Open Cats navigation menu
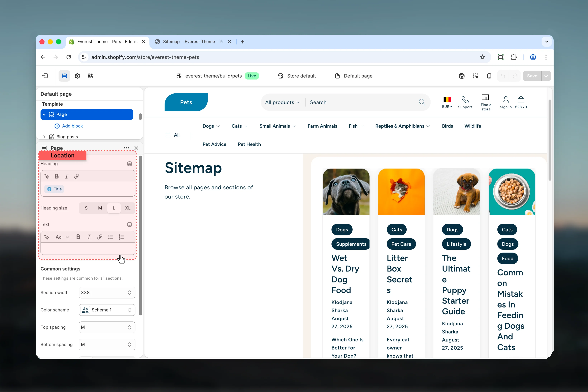 (x=239, y=126)
